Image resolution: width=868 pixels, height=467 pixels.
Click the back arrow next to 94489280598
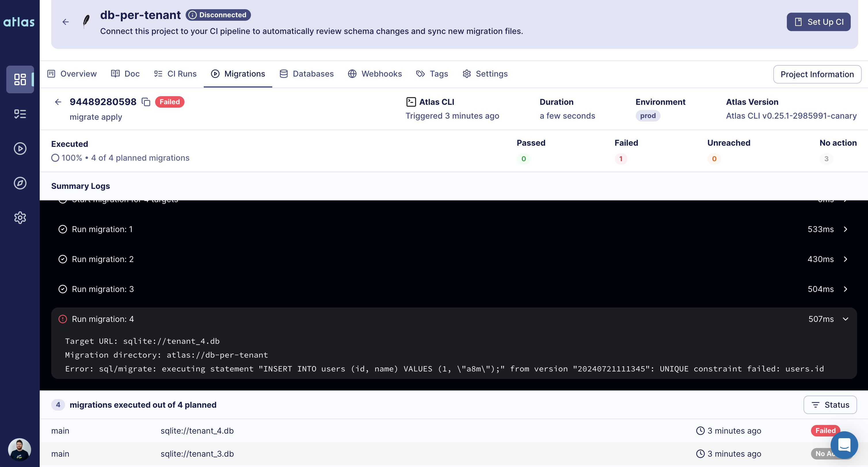point(58,102)
